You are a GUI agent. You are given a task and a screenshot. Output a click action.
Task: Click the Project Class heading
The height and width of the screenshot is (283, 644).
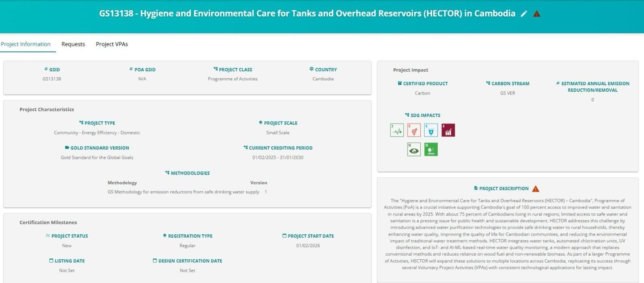[235, 70]
